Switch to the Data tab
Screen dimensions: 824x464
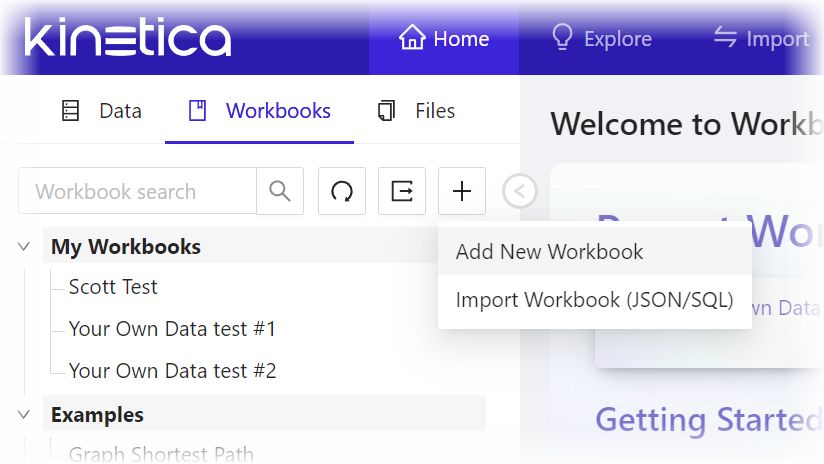[x=102, y=111]
